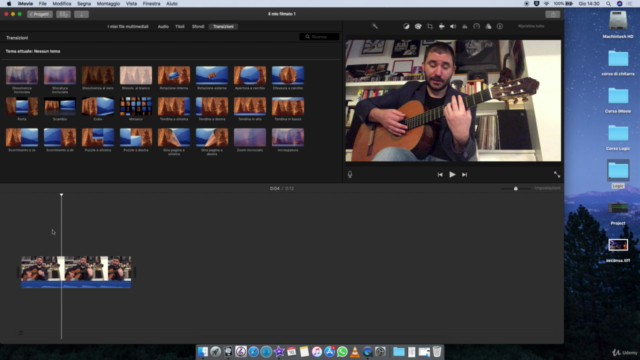The width and height of the screenshot is (640, 360).
Task: Select the Mosaico transition
Action: pos(136,106)
